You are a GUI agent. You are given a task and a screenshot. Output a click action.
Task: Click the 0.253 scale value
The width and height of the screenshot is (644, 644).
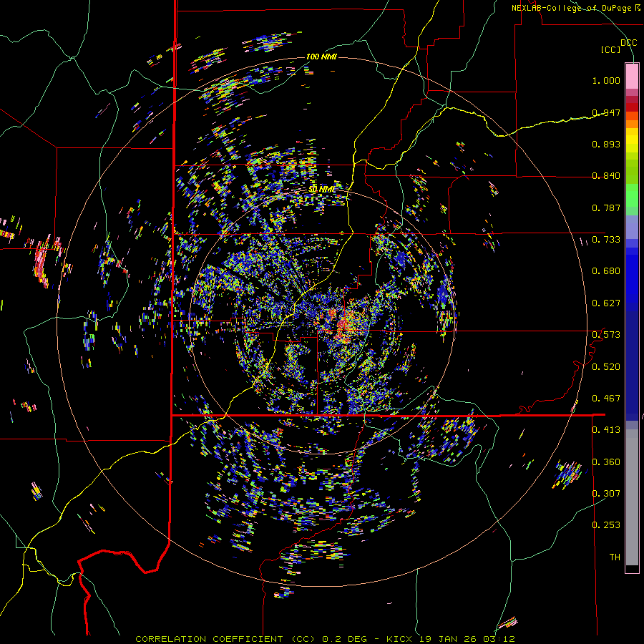click(x=606, y=525)
